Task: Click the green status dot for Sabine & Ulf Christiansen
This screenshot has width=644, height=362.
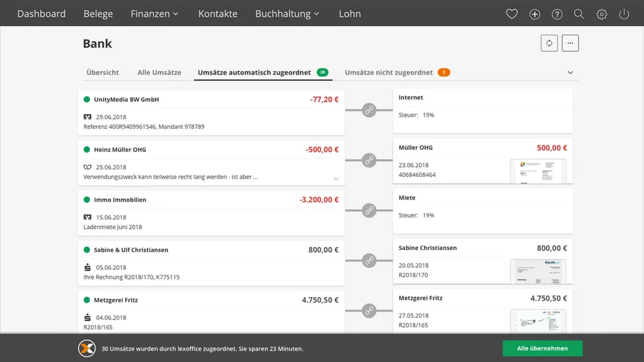Action: [87, 250]
